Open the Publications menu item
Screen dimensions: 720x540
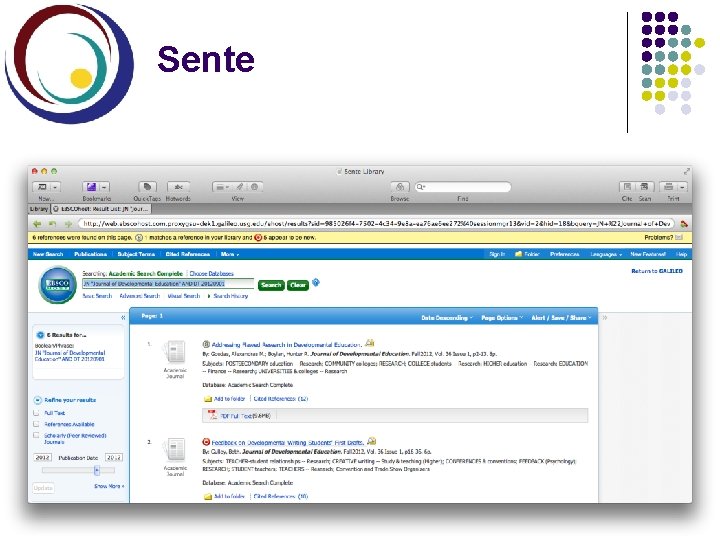90,254
